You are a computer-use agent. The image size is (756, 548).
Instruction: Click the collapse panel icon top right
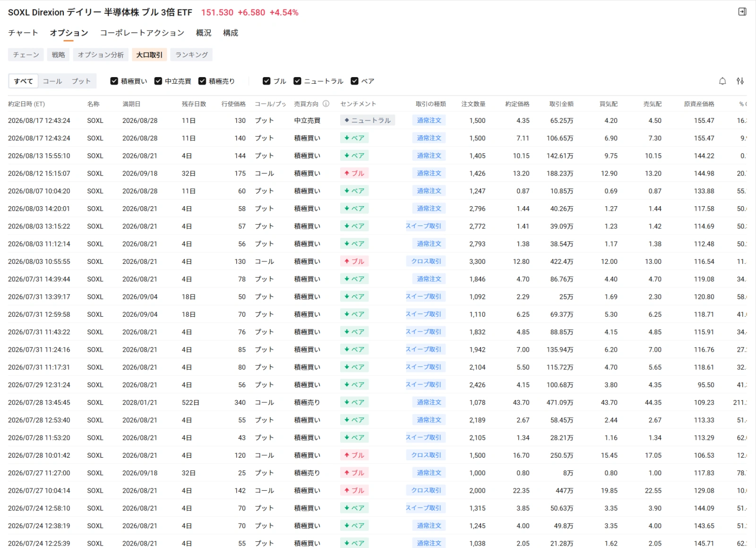742,12
